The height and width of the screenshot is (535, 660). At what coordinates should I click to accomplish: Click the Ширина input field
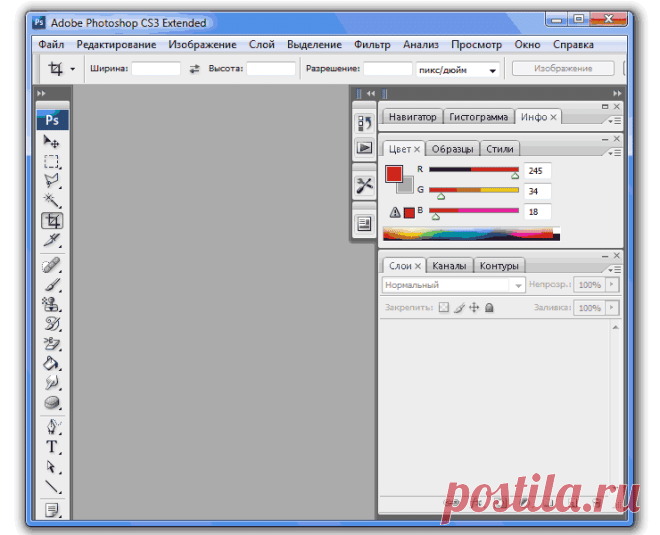[156, 69]
